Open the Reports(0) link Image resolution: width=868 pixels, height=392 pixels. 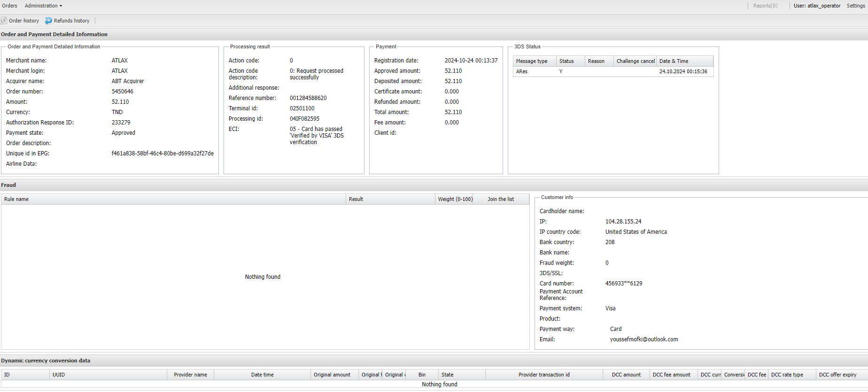click(x=765, y=6)
